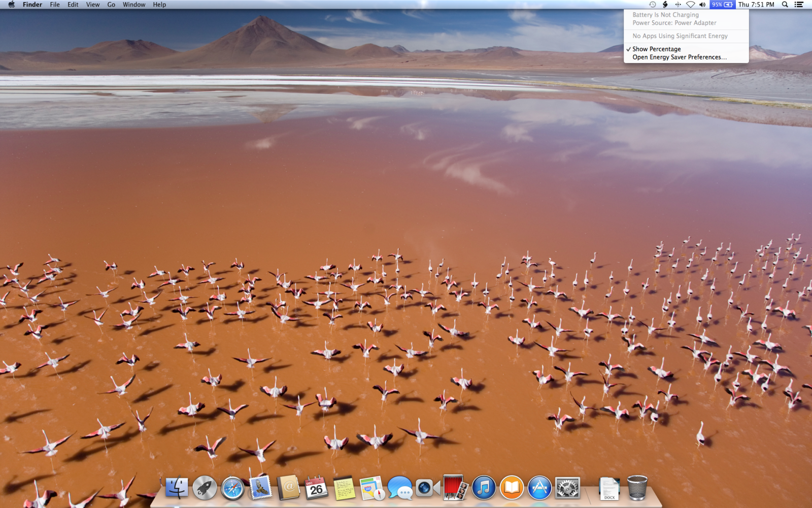Open iBooks in the Dock

[512, 488]
